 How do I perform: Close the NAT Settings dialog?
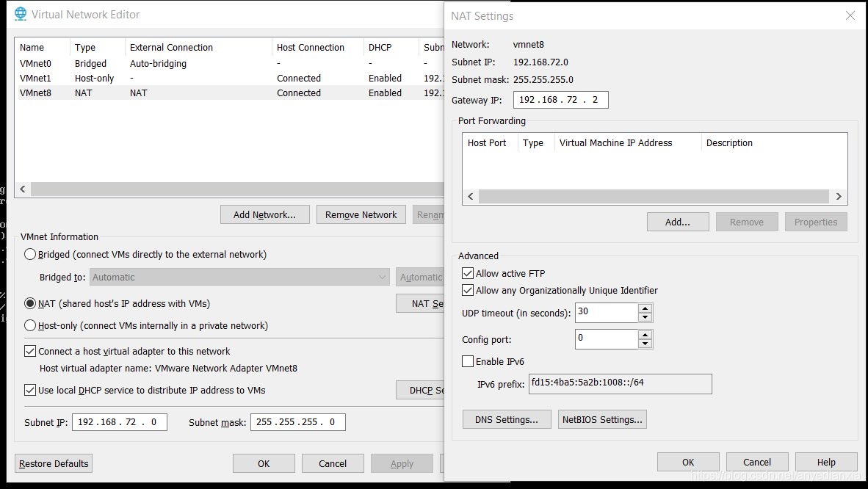tap(850, 15)
